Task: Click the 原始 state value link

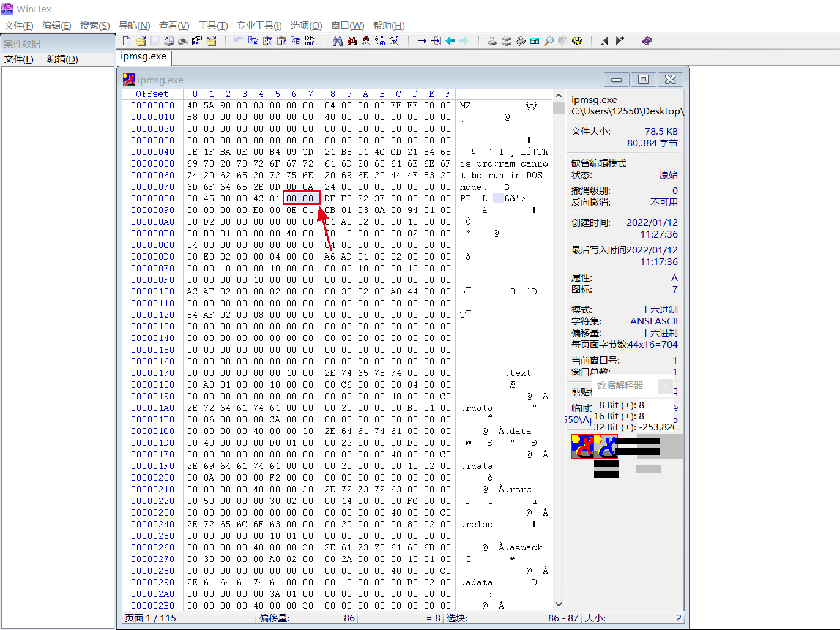Action: pos(669,175)
